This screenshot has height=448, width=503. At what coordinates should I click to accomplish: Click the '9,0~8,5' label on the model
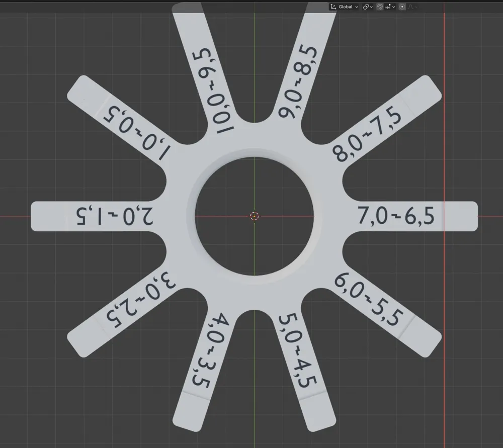click(298, 81)
